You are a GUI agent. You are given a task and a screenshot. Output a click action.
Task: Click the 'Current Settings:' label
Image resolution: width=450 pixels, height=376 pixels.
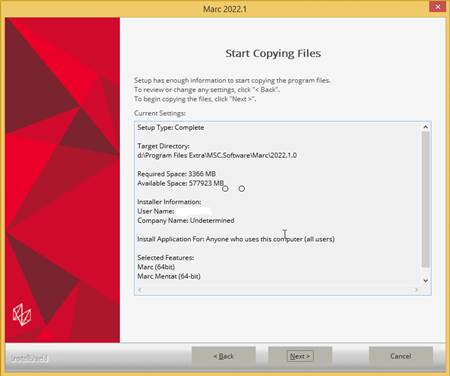[160, 113]
